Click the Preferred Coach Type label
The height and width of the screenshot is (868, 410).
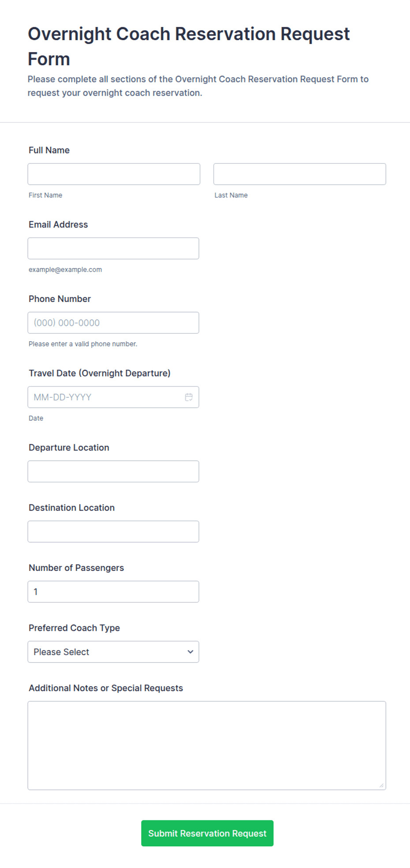[74, 628]
